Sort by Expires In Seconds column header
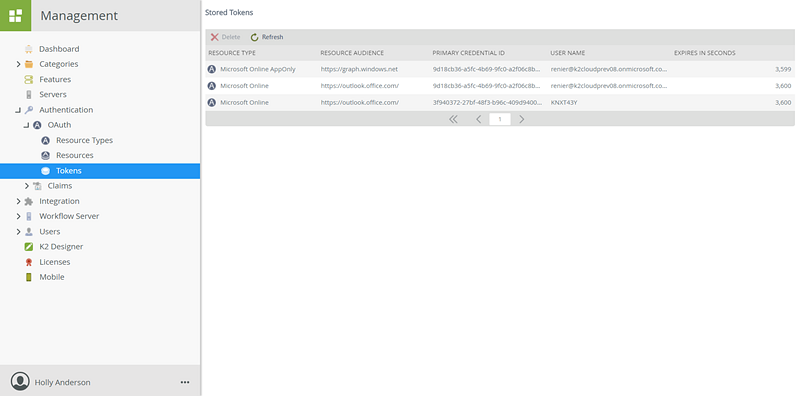This screenshot has width=800, height=396. pyautogui.click(x=705, y=53)
